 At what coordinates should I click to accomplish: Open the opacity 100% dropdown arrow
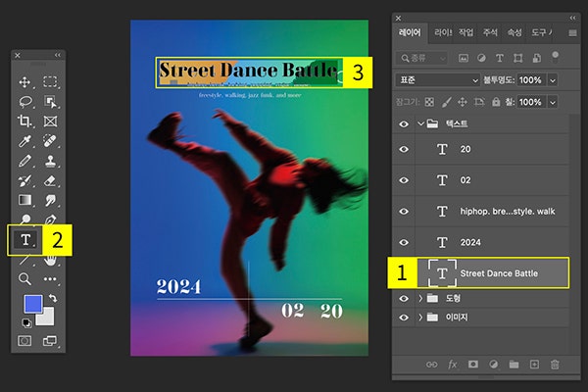pyautogui.click(x=553, y=80)
